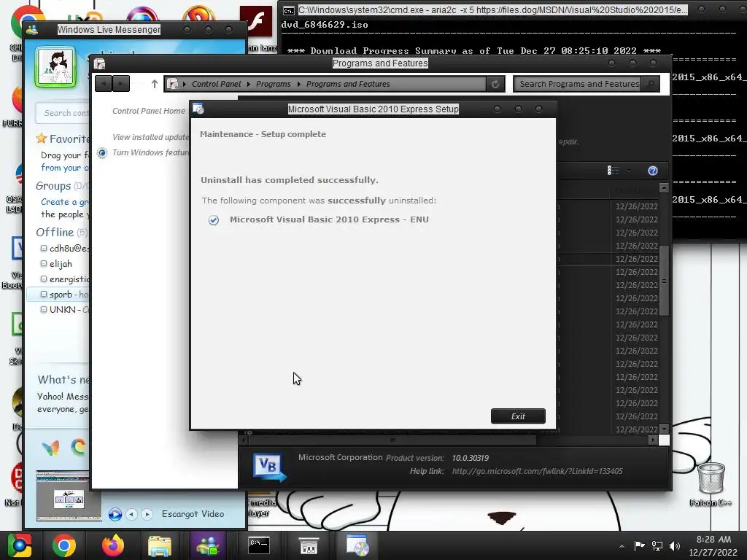Play the Escargot Video in Messenger
Screen dimensions: 747x560
pos(115,514)
